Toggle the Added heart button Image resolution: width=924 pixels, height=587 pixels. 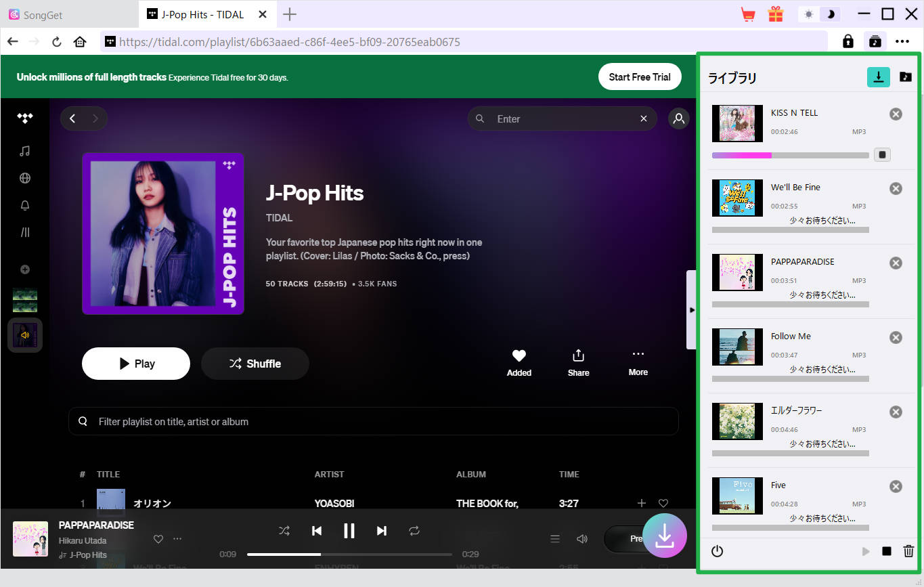[x=519, y=363]
